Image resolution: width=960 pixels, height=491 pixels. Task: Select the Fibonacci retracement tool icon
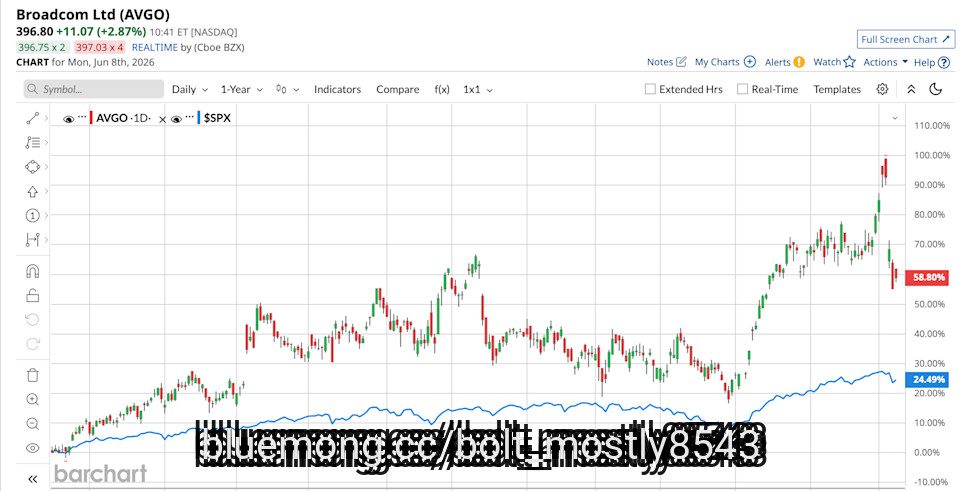click(x=32, y=143)
